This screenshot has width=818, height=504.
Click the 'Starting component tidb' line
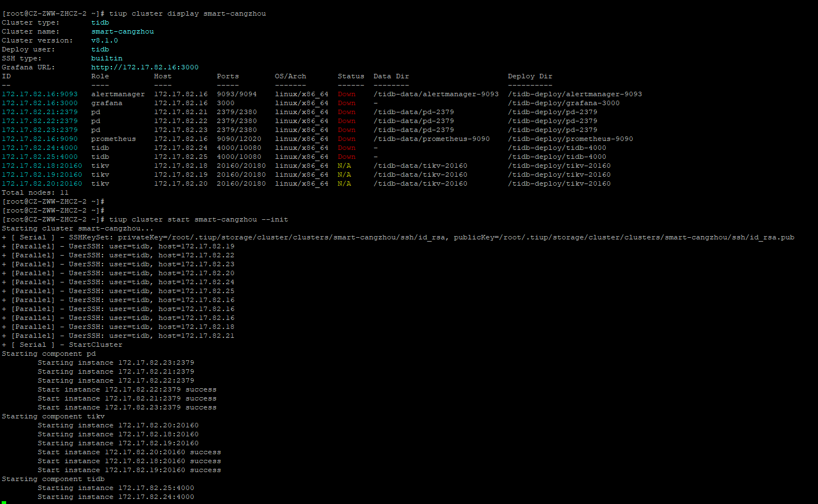tap(53, 479)
